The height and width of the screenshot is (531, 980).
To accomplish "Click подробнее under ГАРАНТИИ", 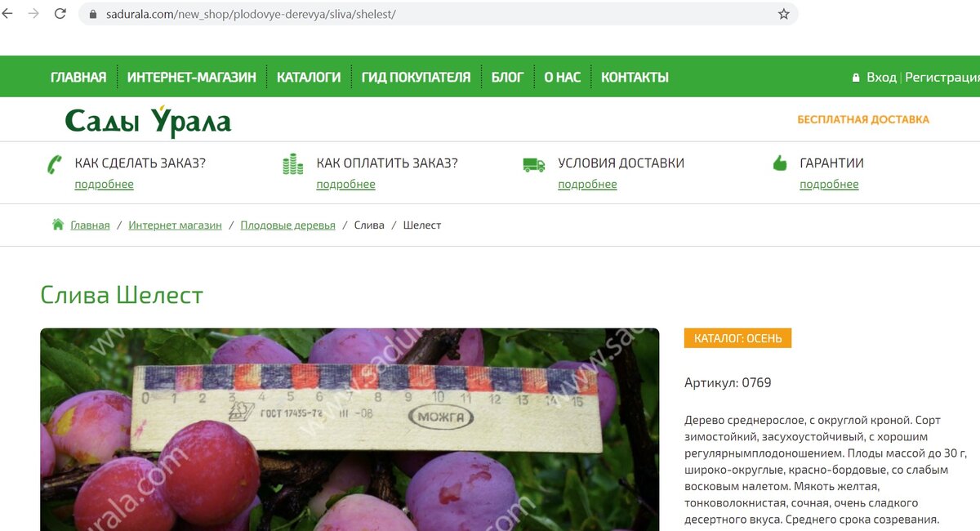I will click(x=829, y=185).
